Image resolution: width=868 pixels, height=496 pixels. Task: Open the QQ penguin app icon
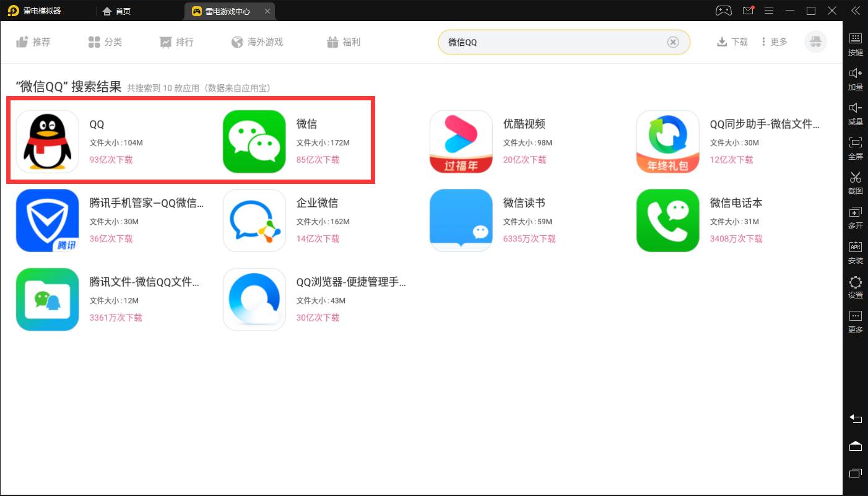click(x=47, y=142)
